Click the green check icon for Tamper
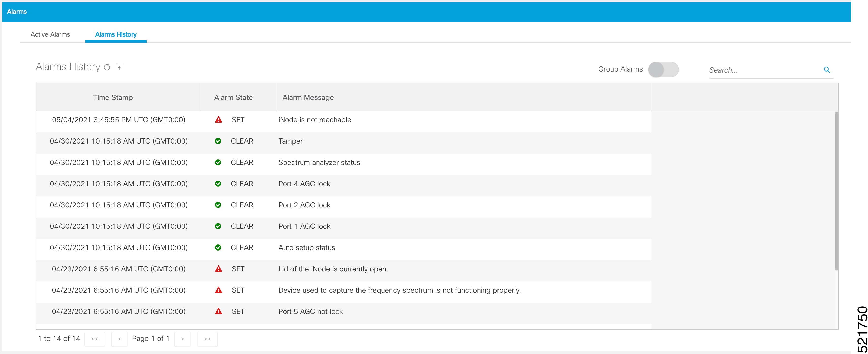The image size is (868, 354). tap(218, 141)
